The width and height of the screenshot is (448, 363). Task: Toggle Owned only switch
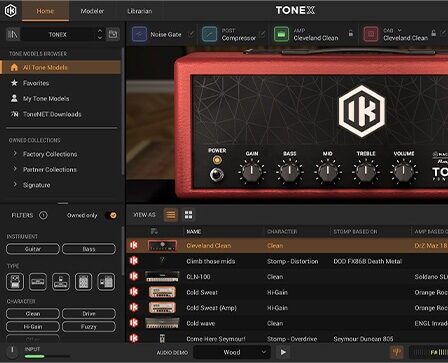tap(111, 215)
